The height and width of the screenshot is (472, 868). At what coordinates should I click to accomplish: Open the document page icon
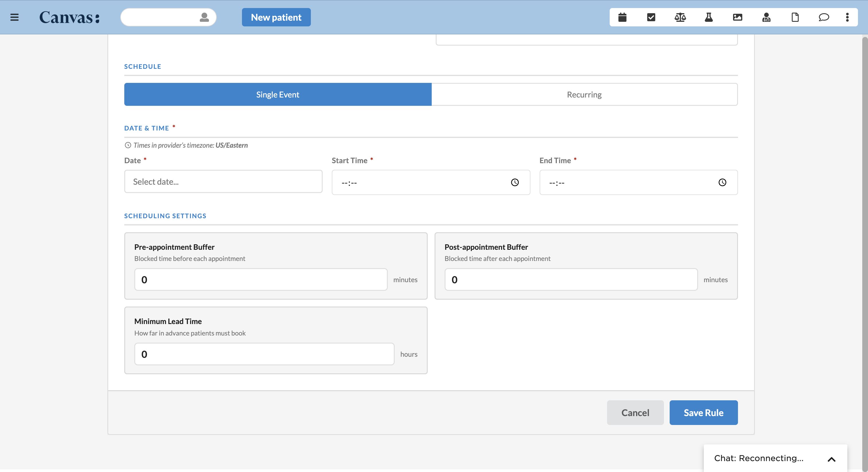click(795, 17)
